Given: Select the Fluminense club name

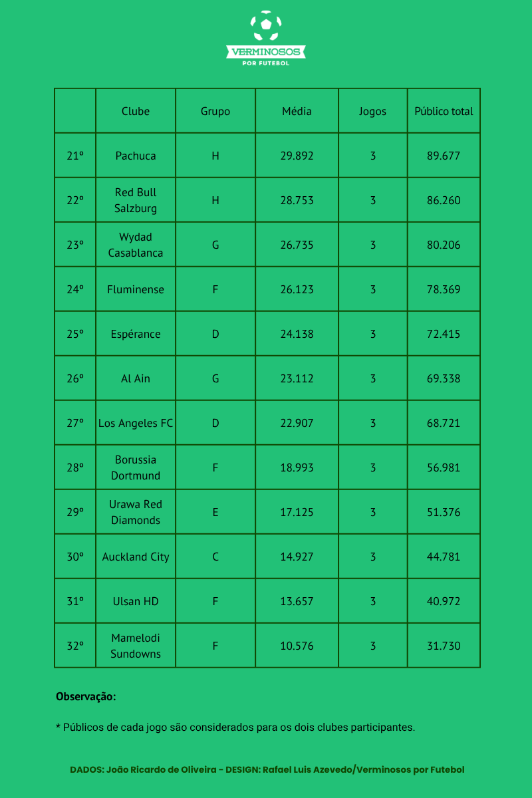Looking at the screenshot, I should (x=136, y=289).
